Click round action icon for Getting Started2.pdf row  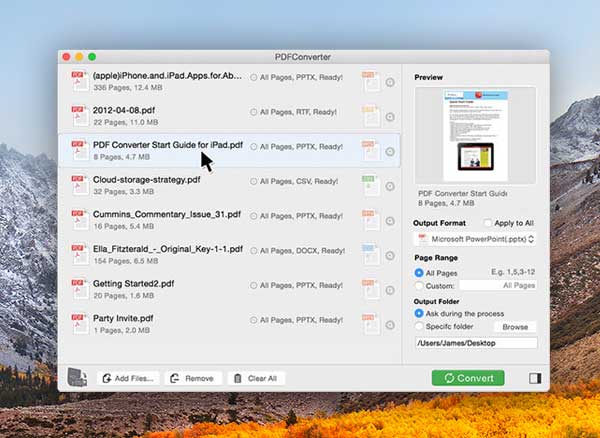[390, 290]
